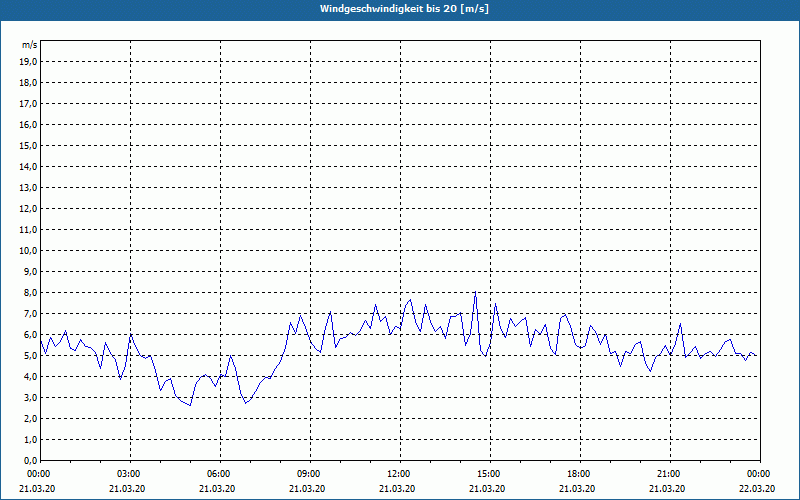Select the 19,0 y-axis label
Viewport: 800px width, 500px height.
click(x=29, y=62)
